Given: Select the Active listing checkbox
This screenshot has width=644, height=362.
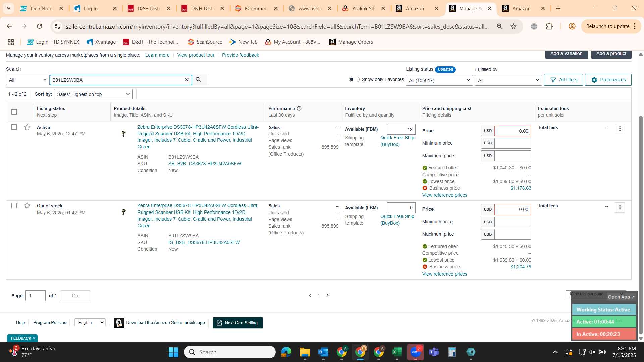Looking at the screenshot, I should (x=14, y=127).
